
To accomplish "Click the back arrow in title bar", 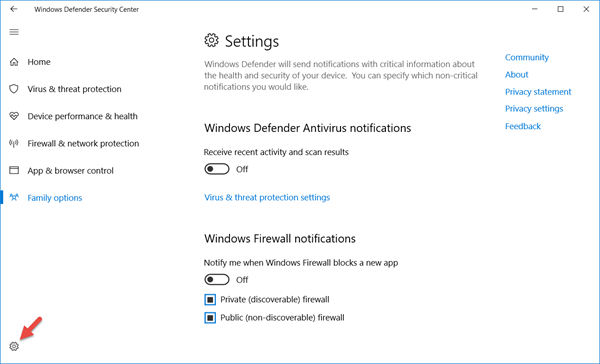I will 14,9.
